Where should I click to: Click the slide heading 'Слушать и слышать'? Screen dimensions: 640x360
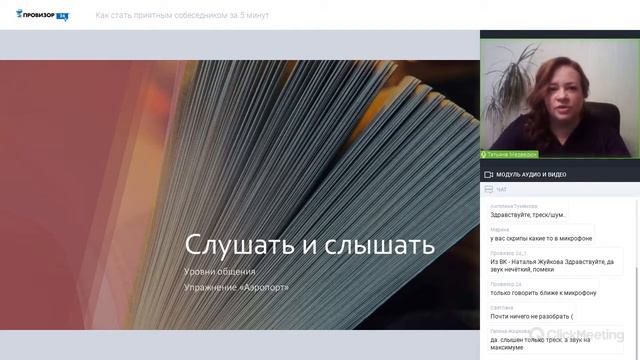click(309, 245)
